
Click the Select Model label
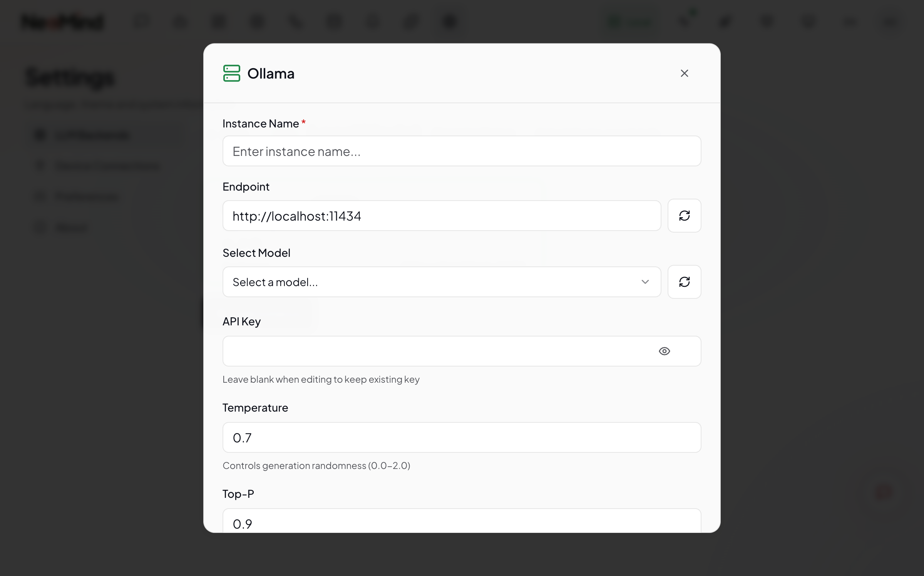point(256,253)
